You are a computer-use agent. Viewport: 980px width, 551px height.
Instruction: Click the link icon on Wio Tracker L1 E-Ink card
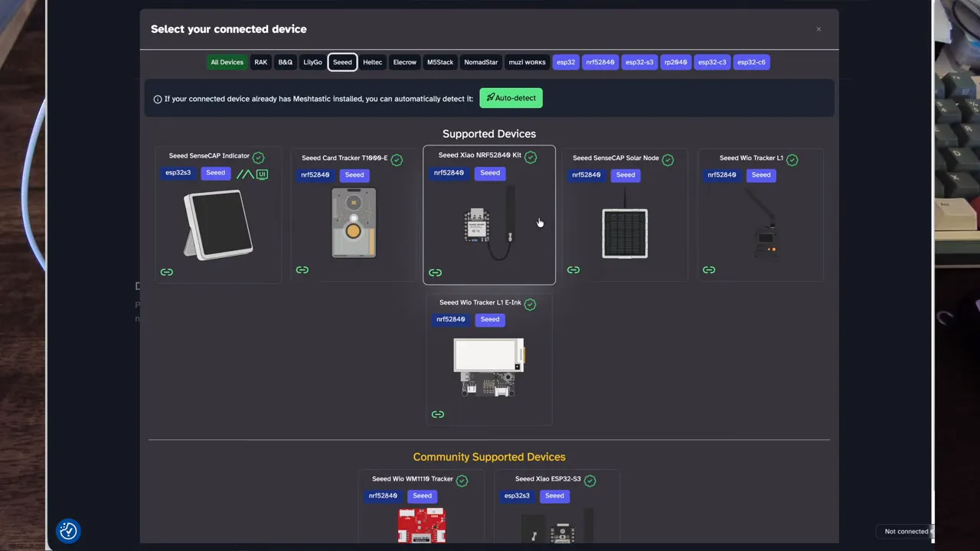(438, 415)
